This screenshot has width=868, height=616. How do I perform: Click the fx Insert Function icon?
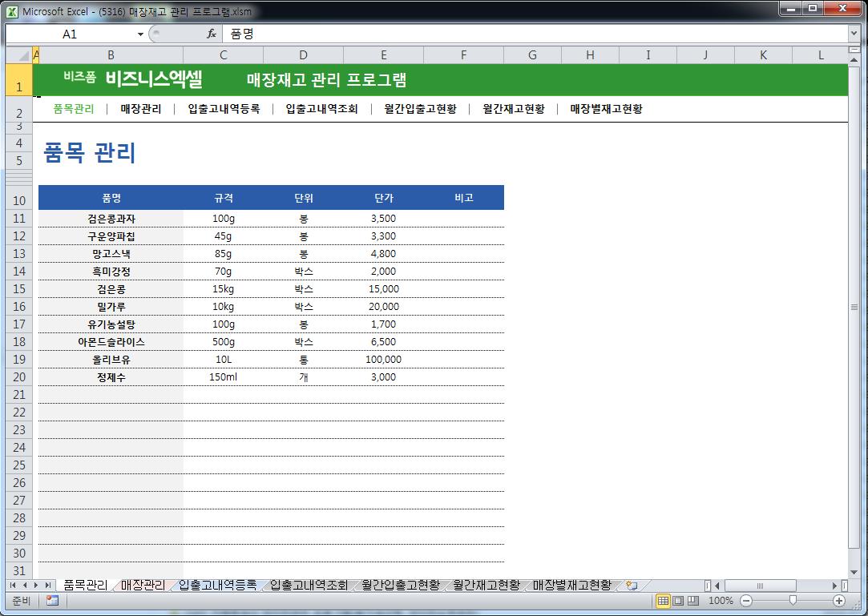click(212, 34)
